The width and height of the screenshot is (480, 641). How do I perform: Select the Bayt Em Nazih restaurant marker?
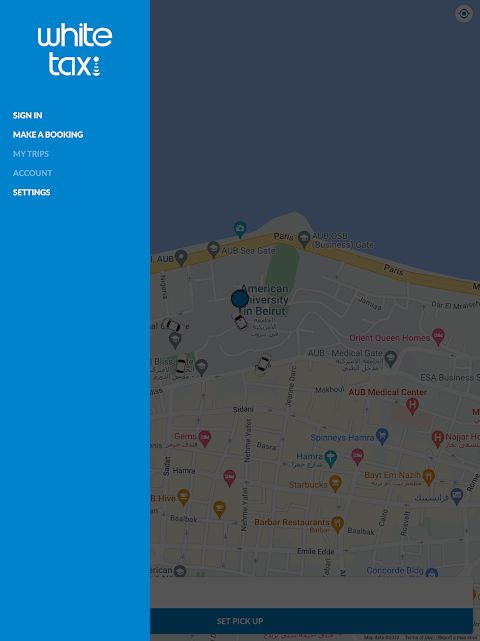428,477
